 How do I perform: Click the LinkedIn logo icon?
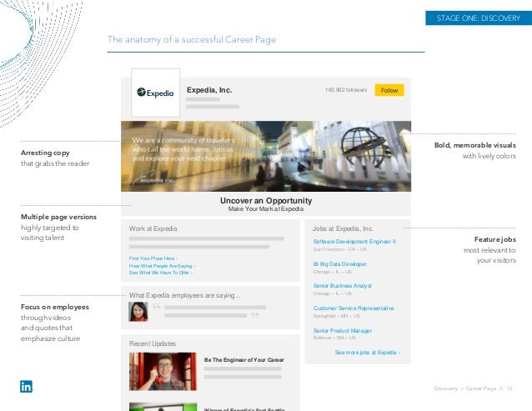pyautogui.click(x=26, y=386)
